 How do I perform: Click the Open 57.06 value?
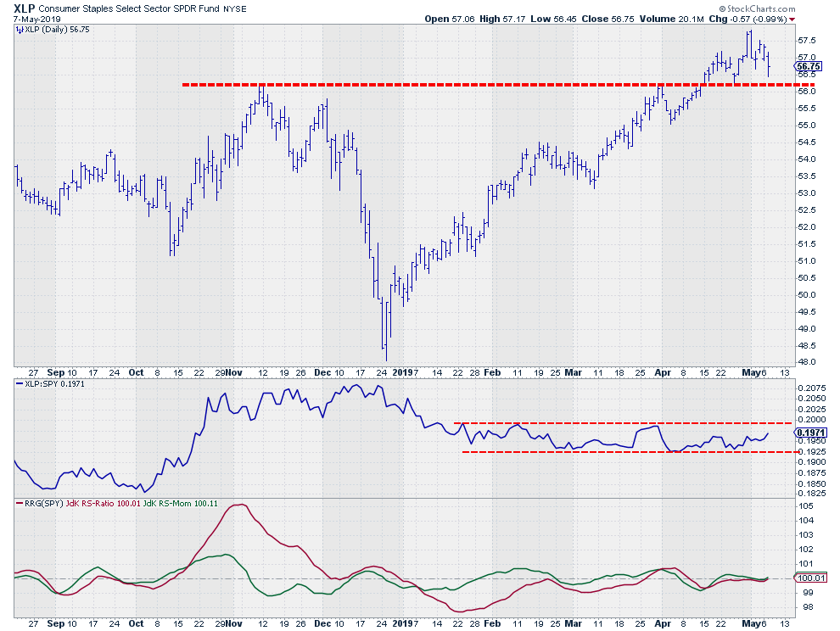pos(450,19)
